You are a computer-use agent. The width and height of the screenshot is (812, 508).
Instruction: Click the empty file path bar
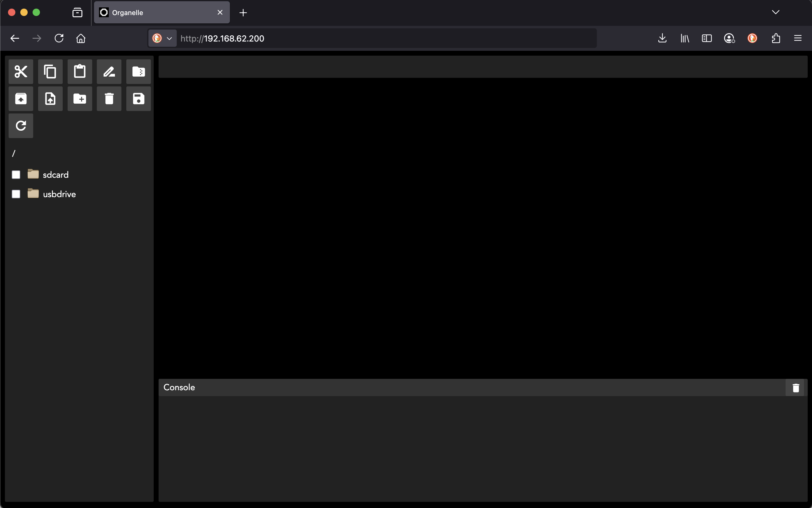(483, 67)
